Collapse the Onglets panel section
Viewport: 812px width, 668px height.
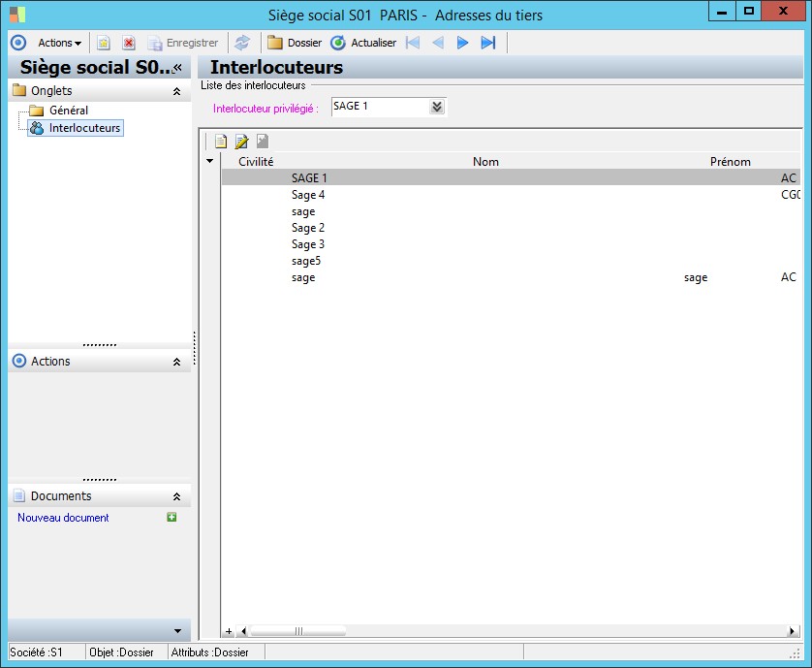coord(176,91)
